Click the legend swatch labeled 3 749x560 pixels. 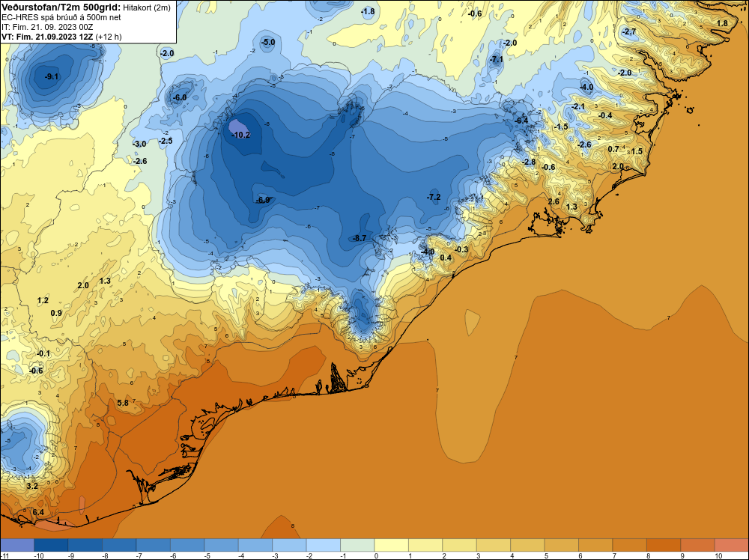click(x=494, y=545)
